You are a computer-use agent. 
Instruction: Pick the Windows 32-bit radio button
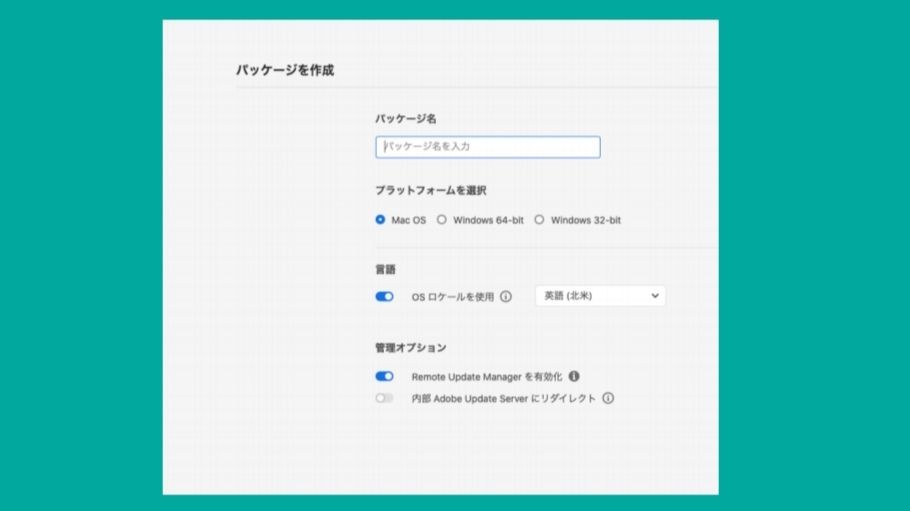coord(539,220)
